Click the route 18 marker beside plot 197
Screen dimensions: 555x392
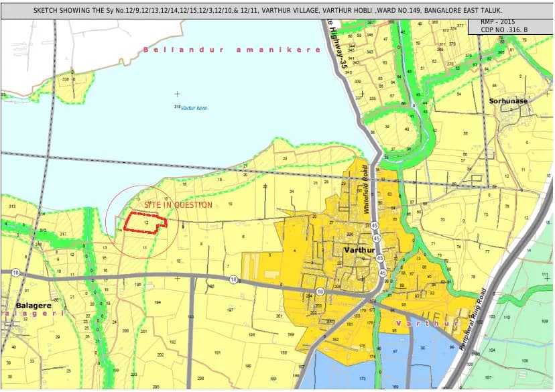point(233,279)
